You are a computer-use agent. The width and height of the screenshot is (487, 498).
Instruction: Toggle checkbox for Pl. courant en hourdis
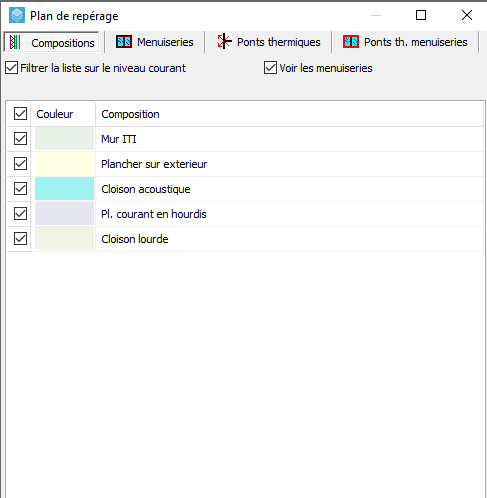[x=20, y=214]
